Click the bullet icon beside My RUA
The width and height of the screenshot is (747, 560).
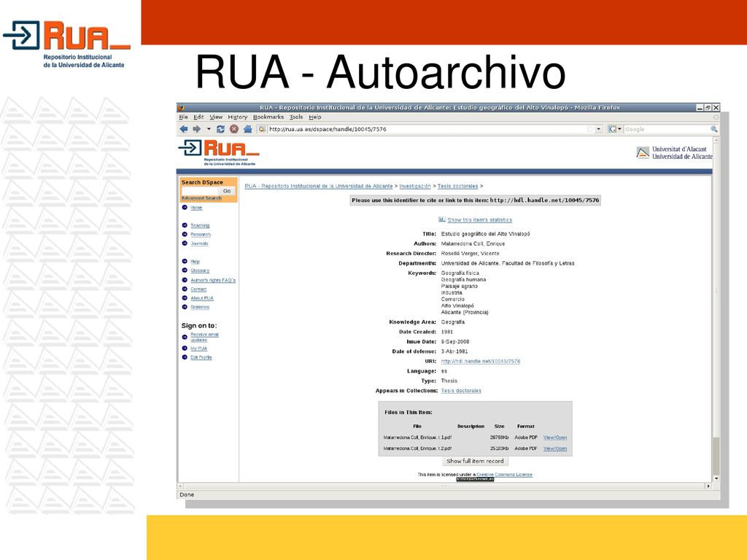(185, 348)
